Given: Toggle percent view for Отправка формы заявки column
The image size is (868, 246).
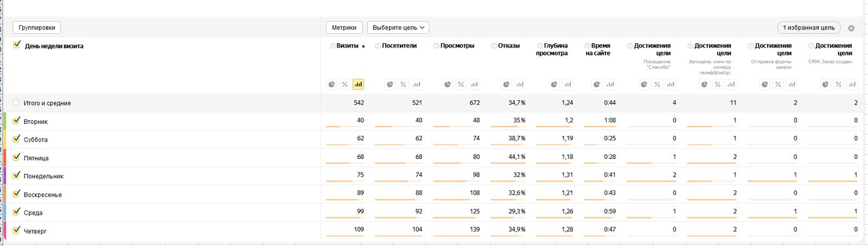Looking at the screenshot, I should pyautogui.click(x=778, y=85).
